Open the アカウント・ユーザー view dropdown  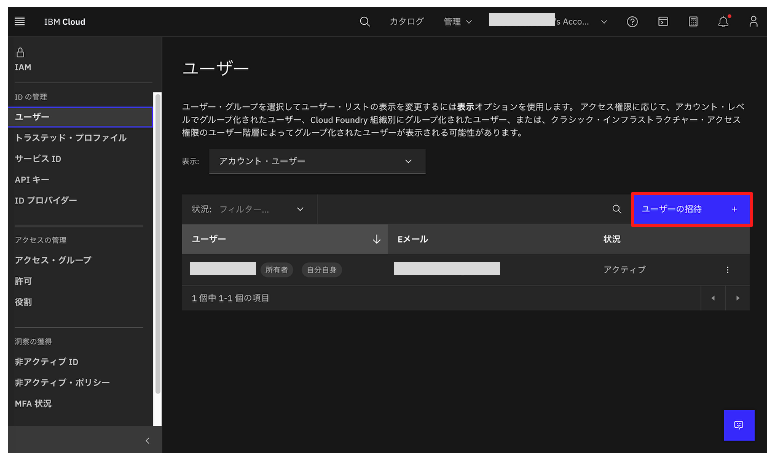tap(316, 161)
